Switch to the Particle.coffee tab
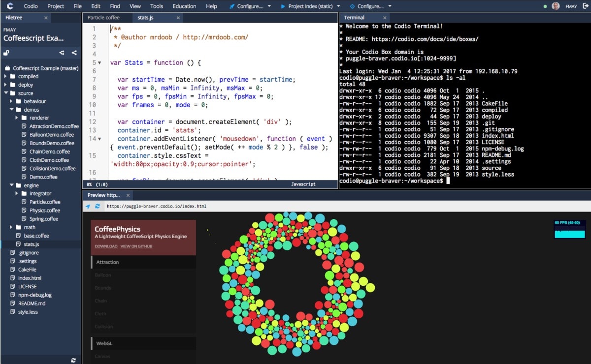Screen dimensions: 591x364 point(104,16)
